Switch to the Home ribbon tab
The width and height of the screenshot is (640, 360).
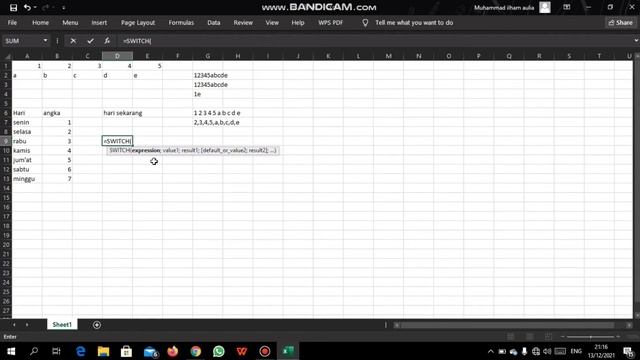[40, 22]
